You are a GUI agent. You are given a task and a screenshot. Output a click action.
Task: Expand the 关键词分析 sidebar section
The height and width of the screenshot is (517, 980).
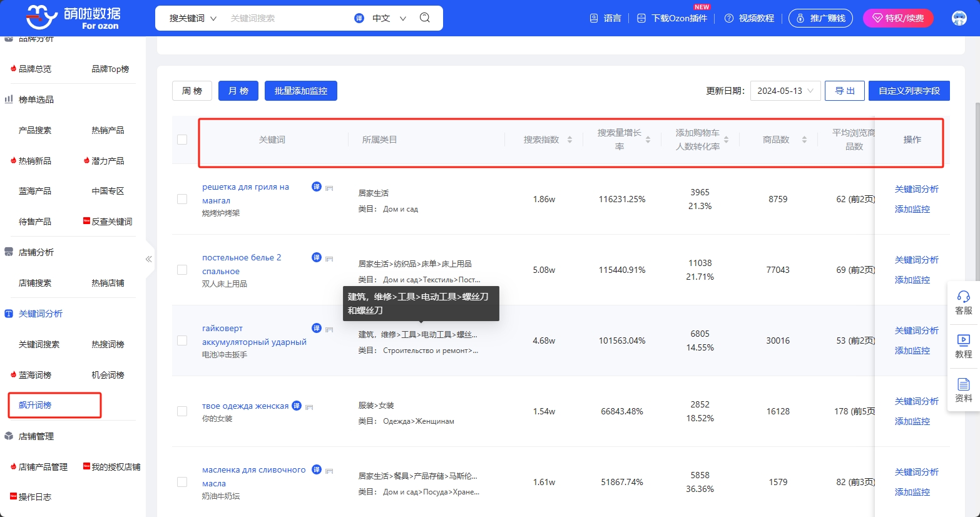coord(40,314)
